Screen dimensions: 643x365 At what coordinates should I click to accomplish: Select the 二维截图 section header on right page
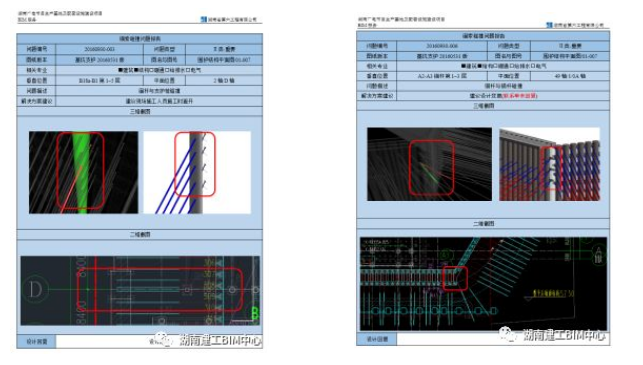tap(483, 224)
